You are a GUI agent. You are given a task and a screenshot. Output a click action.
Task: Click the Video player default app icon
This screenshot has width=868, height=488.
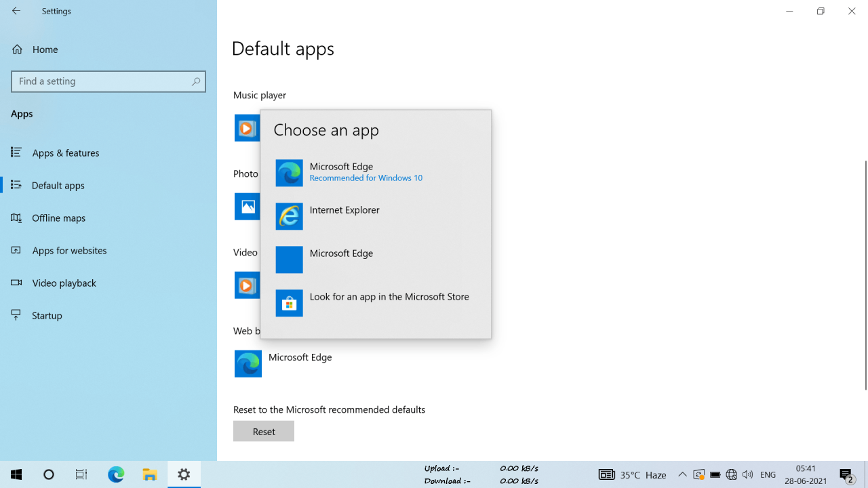coord(248,285)
